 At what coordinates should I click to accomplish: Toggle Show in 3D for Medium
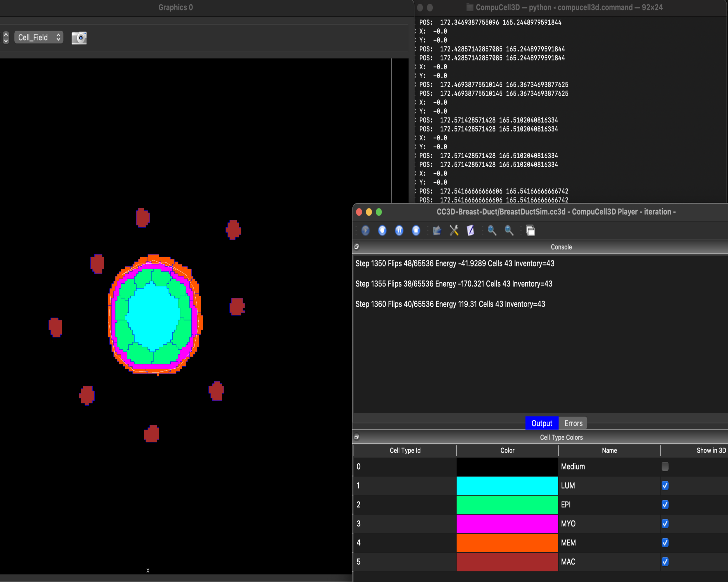click(665, 466)
